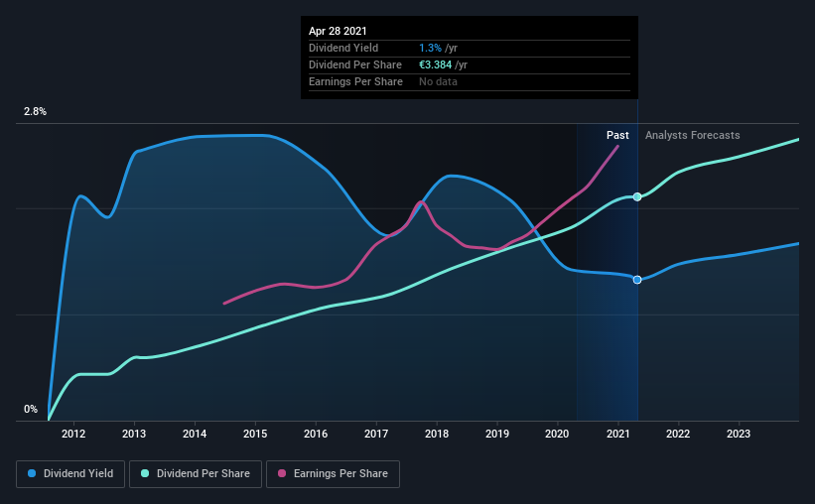Click the 2.8% y-axis label

(x=35, y=111)
